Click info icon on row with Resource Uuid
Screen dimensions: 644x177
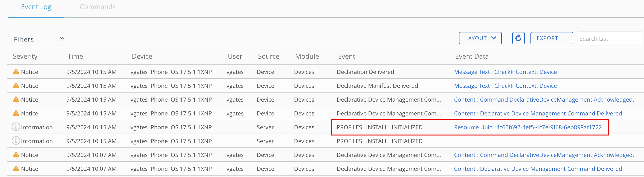(16, 127)
